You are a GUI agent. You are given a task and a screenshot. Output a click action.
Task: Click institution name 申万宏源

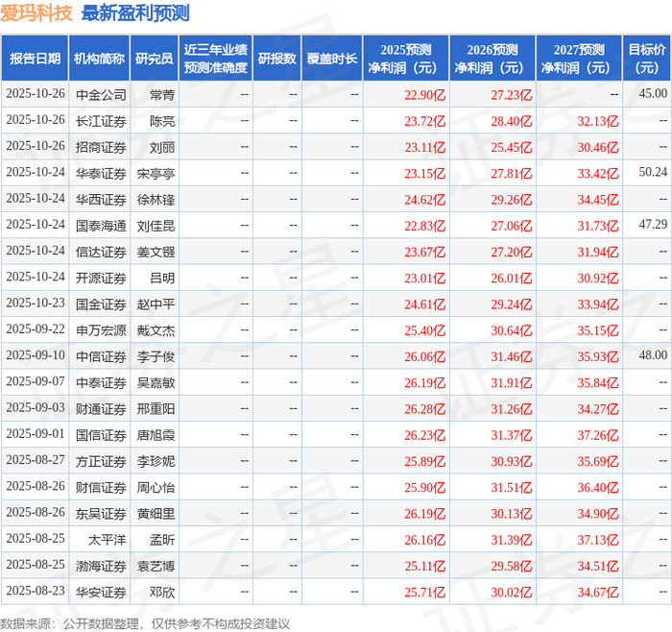click(101, 330)
